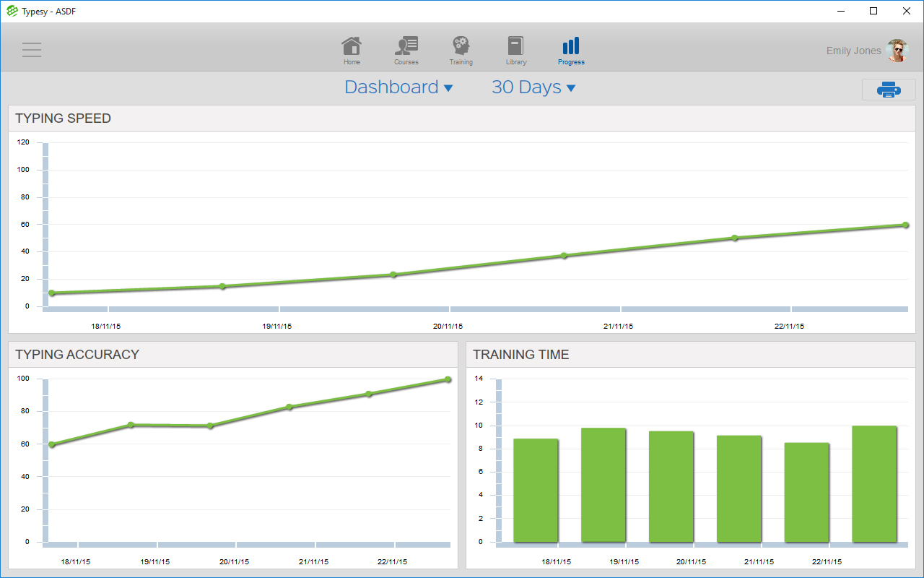Expand the 30 Days period dropdown

[533, 87]
